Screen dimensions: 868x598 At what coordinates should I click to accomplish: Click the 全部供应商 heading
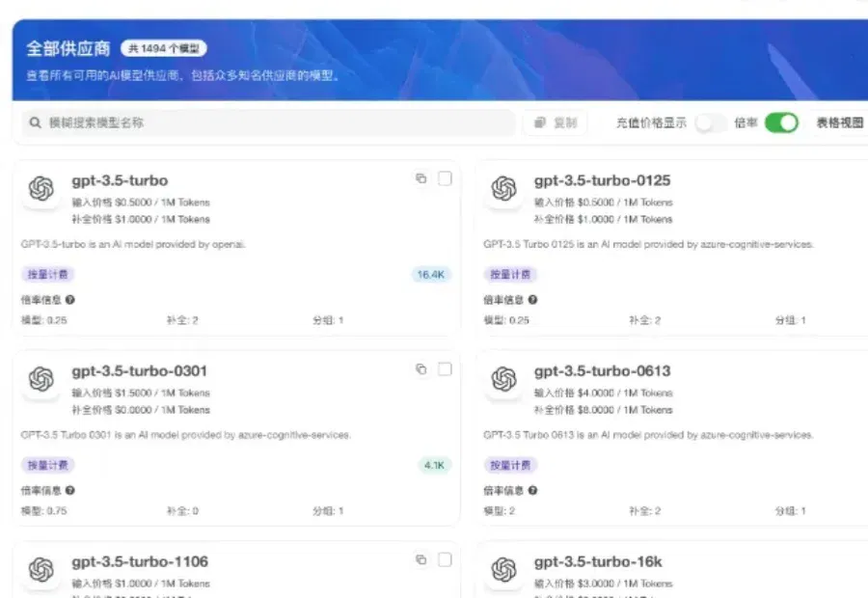[68, 49]
